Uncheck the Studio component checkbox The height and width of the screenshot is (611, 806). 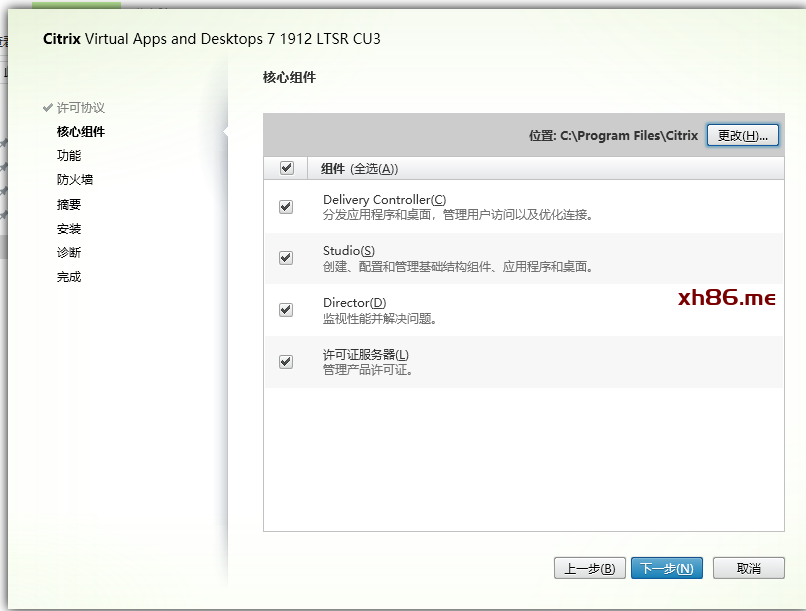(286, 258)
